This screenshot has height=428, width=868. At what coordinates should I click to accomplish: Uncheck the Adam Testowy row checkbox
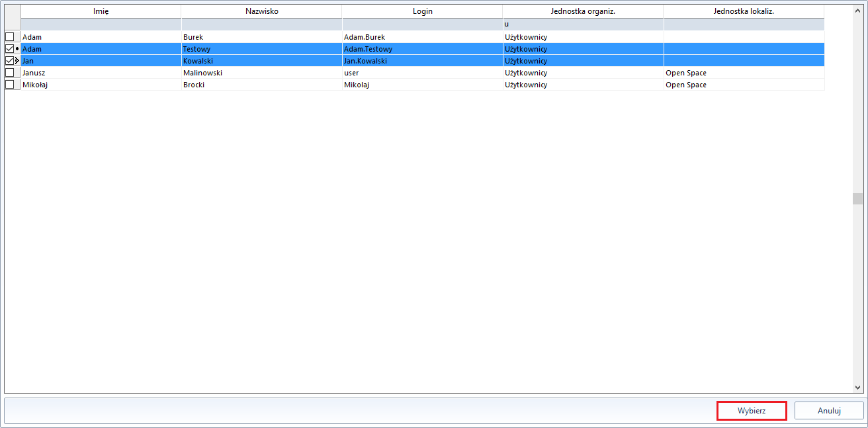point(9,49)
